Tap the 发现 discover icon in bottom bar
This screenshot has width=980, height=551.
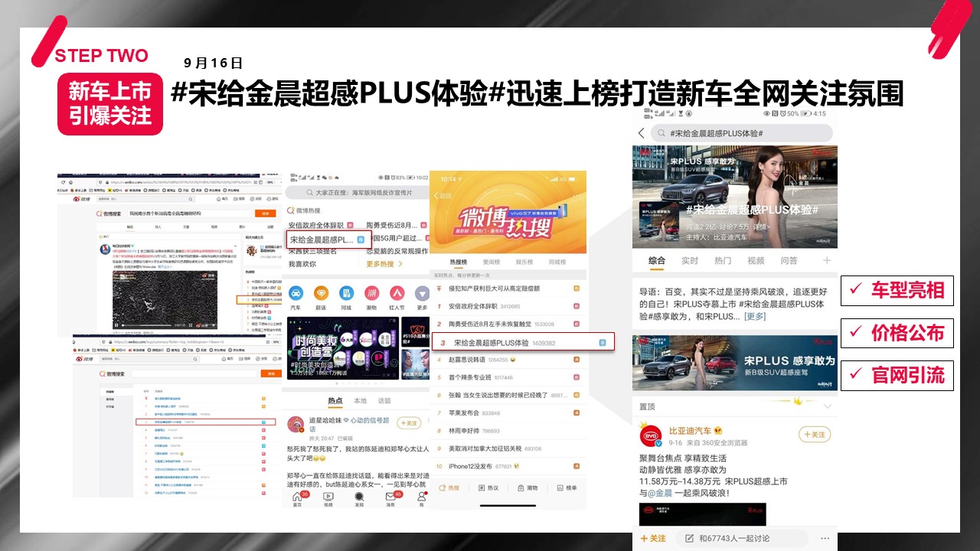pyautogui.click(x=359, y=498)
